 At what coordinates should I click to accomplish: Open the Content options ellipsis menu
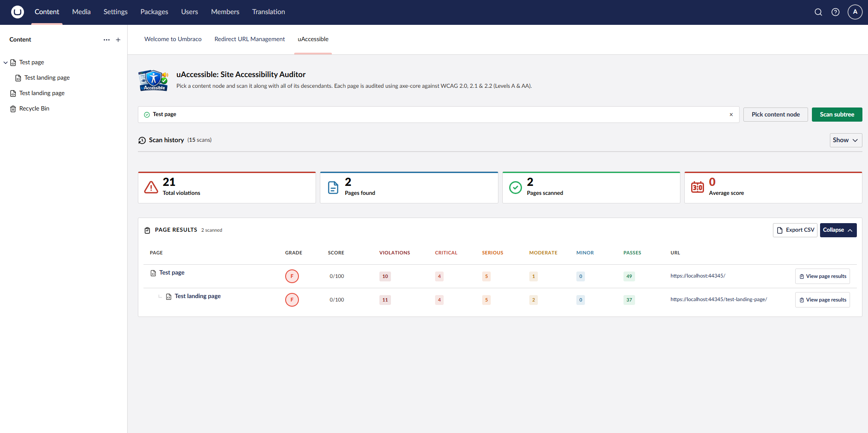[106, 40]
